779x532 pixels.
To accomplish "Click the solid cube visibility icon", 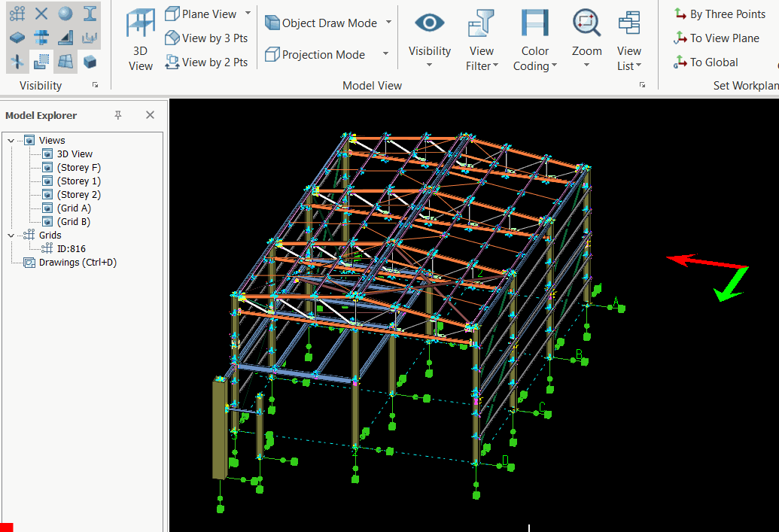I will pyautogui.click(x=90, y=62).
